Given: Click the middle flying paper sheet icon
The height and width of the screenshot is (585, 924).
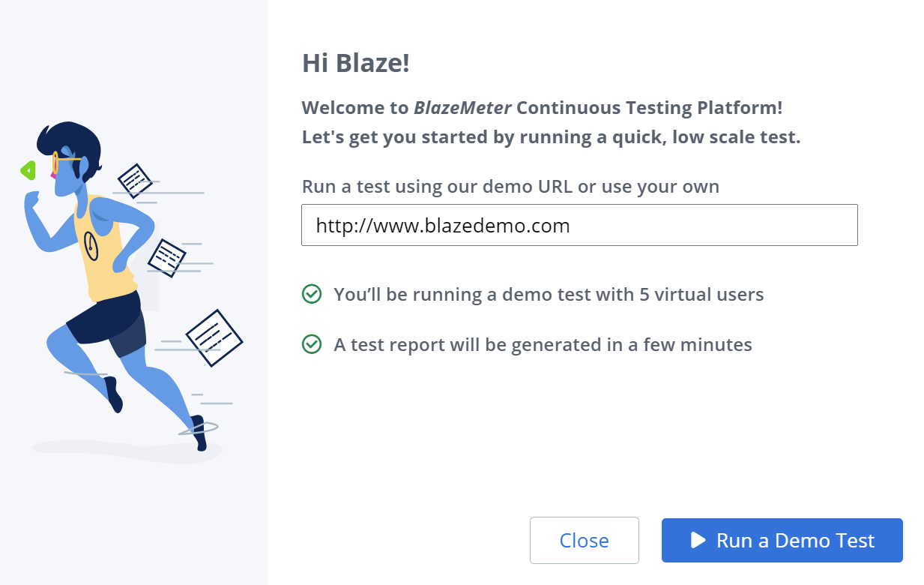Looking at the screenshot, I should 166,258.
